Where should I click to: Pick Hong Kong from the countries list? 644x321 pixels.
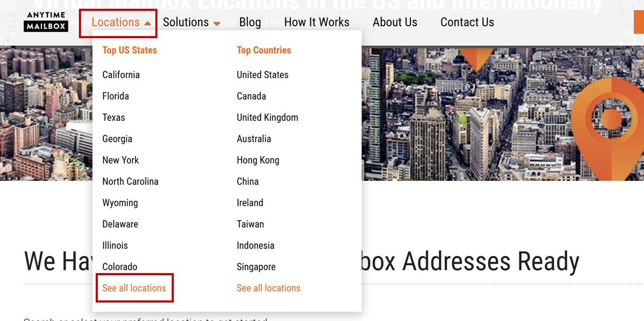coord(258,160)
